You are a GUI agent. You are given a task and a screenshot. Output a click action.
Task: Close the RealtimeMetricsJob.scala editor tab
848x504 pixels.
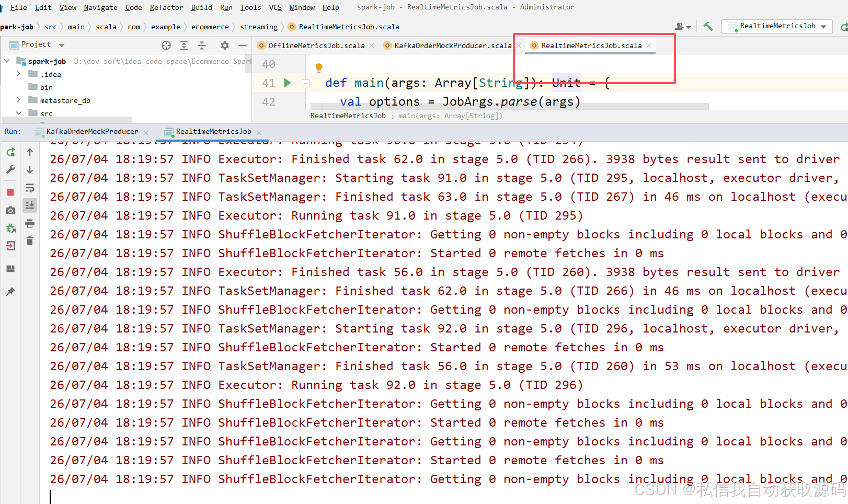click(649, 45)
